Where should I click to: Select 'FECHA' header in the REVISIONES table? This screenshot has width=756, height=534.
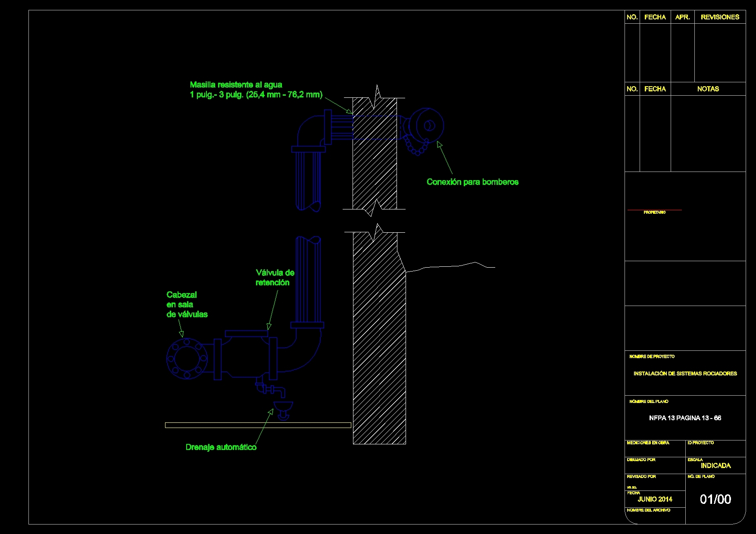tap(655, 17)
